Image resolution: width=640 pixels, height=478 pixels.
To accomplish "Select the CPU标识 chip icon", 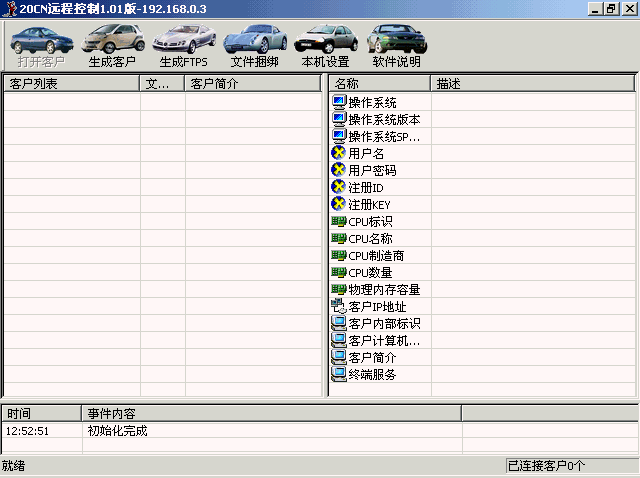I will coord(338,221).
